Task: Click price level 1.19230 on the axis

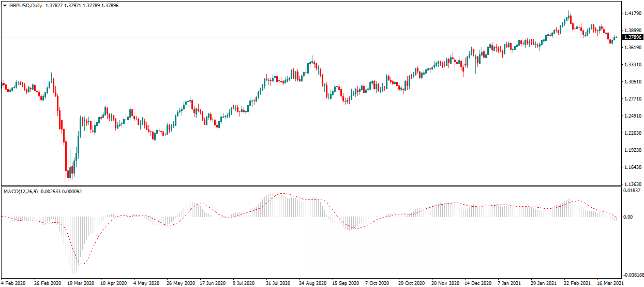Action: pos(633,150)
